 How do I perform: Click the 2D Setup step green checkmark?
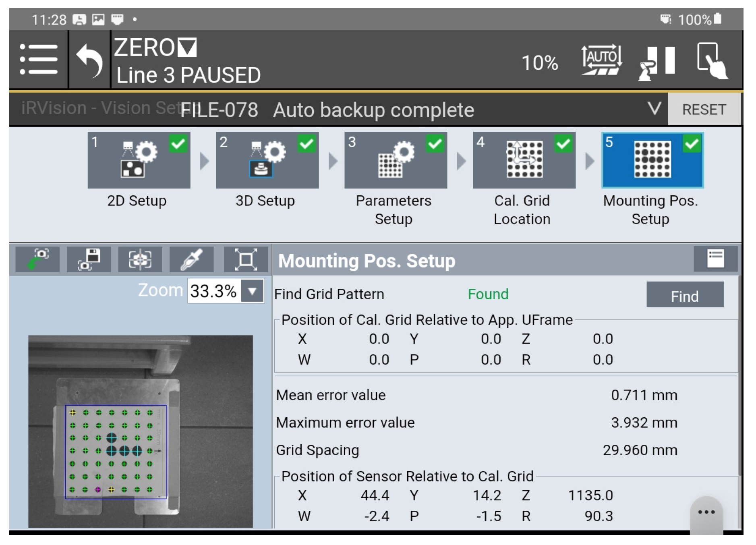click(x=178, y=144)
